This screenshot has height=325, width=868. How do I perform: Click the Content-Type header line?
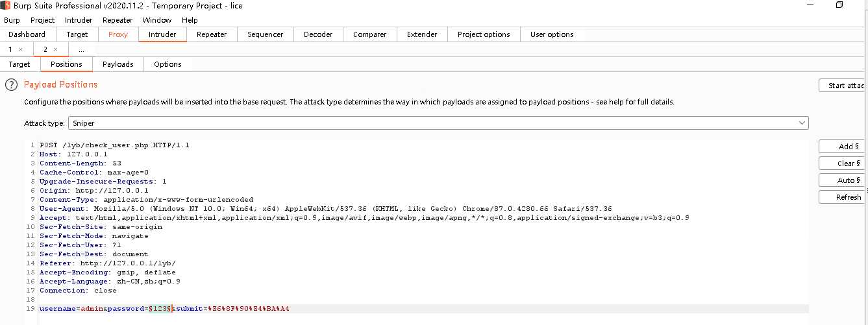147,200
